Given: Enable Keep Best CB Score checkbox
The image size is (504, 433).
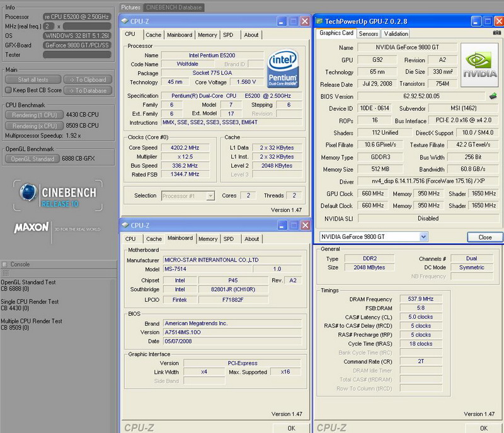Looking at the screenshot, I should click(x=8, y=90).
